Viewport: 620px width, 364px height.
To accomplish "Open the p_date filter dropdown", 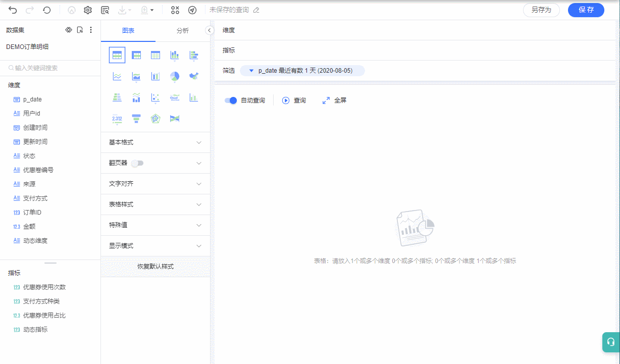I will click(302, 71).
